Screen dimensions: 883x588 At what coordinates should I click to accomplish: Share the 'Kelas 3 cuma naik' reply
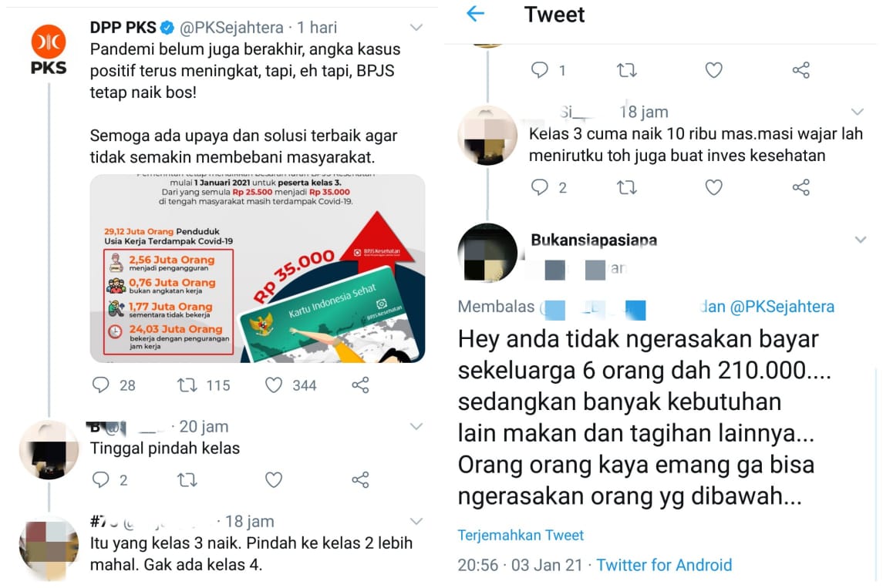click(x=800, y=187)
